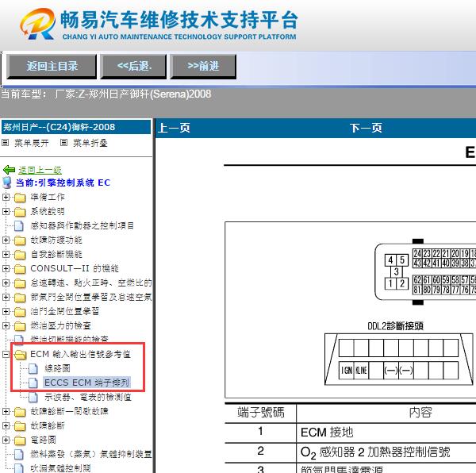Click the IGN pin in DDL2 connector

coord(347,370)
